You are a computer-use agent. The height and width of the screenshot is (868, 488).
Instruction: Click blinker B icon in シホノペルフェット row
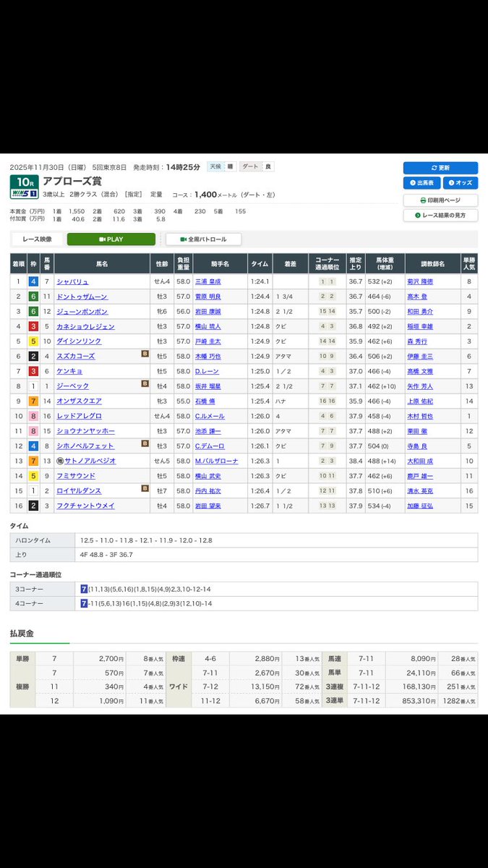(x=145, y=445)
